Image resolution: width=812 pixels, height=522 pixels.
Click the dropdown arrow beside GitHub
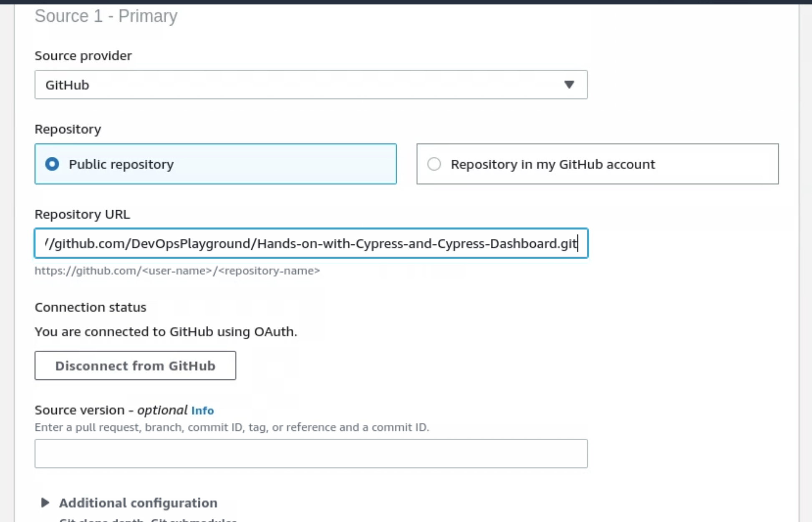569,85
